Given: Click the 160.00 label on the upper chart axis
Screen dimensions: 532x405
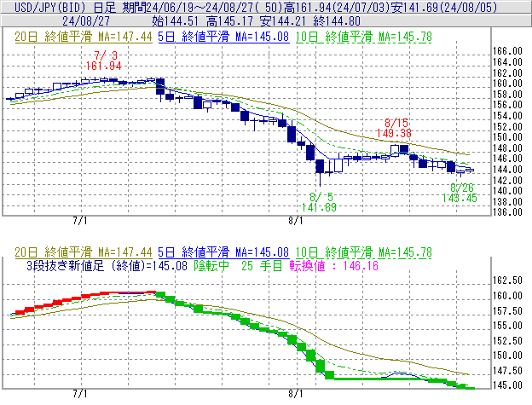Looking at the screenshot, I should coord(507,84).
